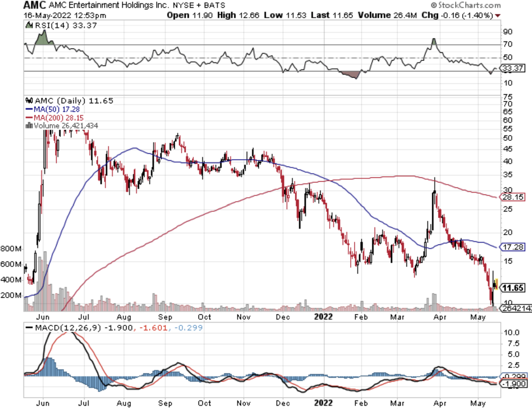Click the NYSE + BATS exchange label
Screen dimensions: 532x409
pyautogui.click(x=199, y=6)
